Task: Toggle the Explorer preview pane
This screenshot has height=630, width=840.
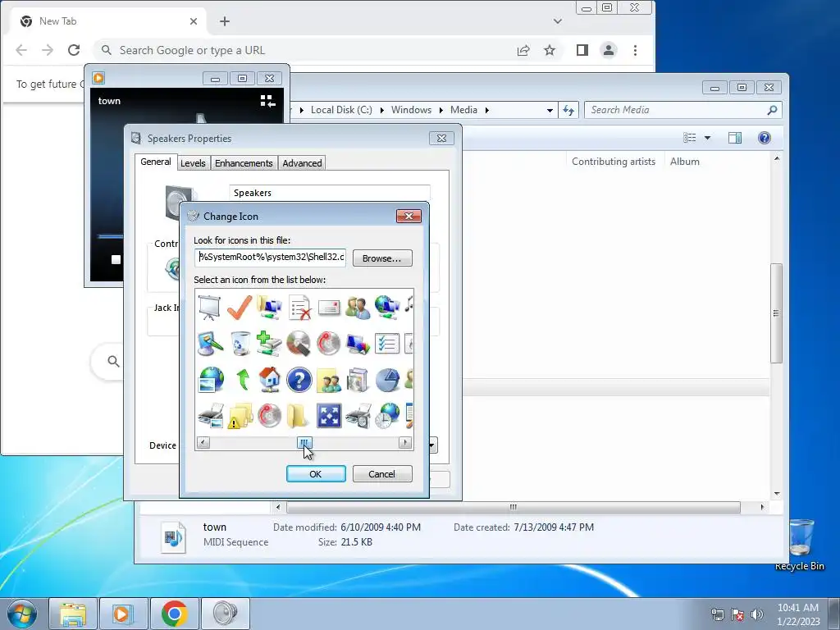Action: coord(735,138)
